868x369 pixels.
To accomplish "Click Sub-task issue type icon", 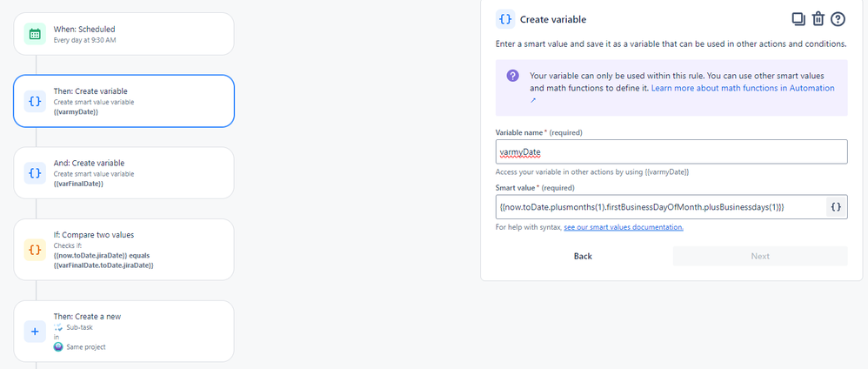I will (x=58, y=327).
